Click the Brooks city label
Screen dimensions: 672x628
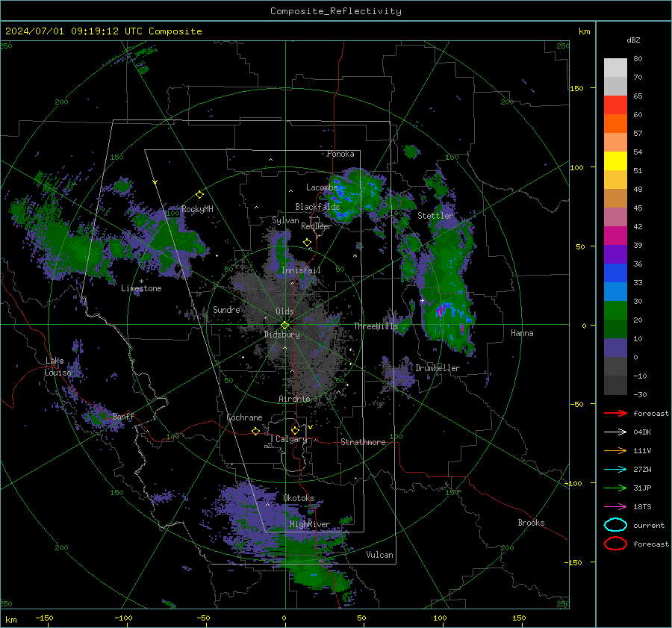pos(531,523)
